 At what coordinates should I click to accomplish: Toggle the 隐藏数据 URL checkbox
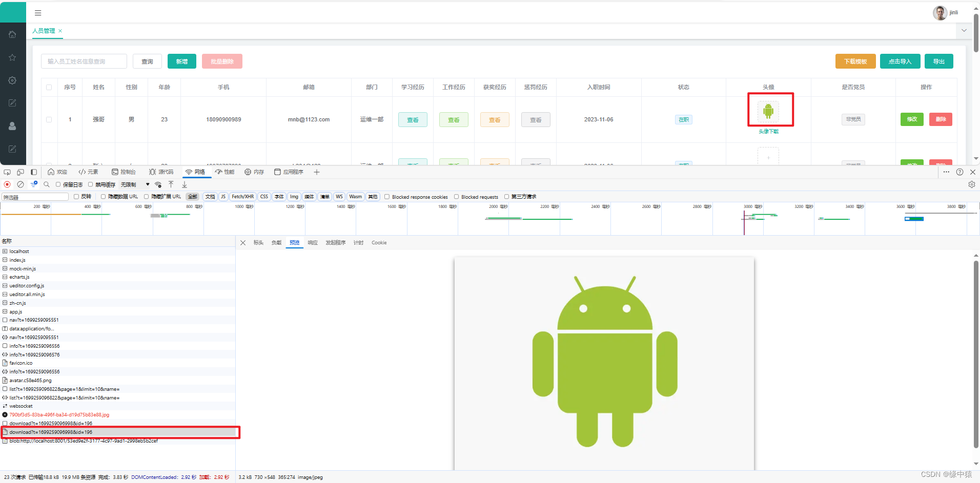[103, 197]
